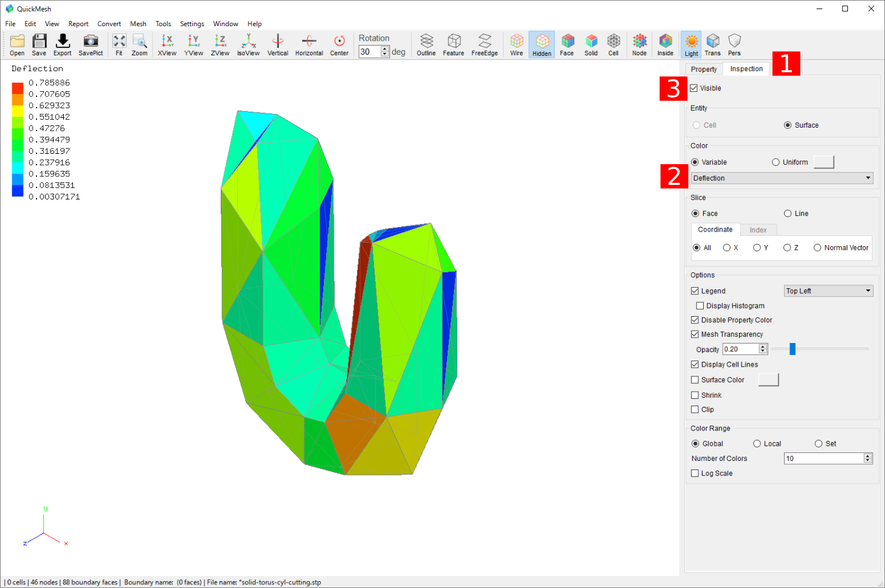Switch to Wire rendering mode
The width and height of the screenshot is (885, 588).
516,45
